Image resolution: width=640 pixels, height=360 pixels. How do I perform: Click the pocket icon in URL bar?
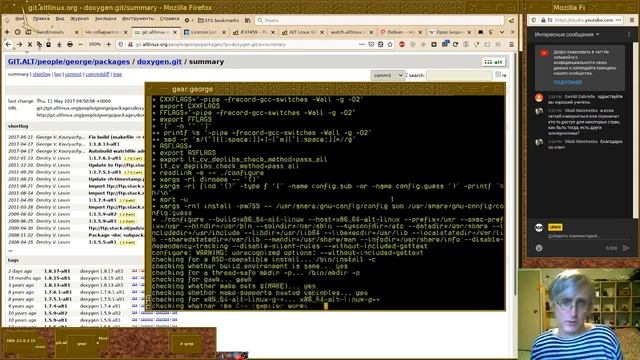point(371,44)
